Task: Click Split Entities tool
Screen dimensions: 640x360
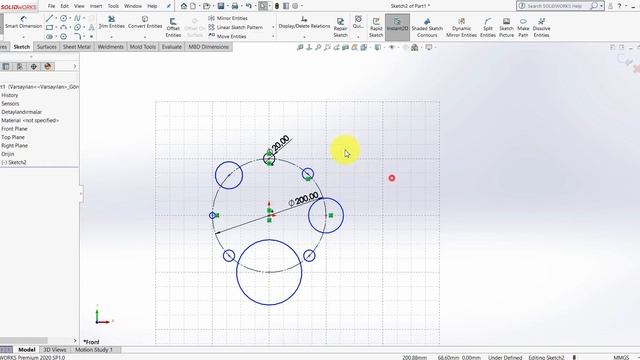Action: [x=488, y=28]
